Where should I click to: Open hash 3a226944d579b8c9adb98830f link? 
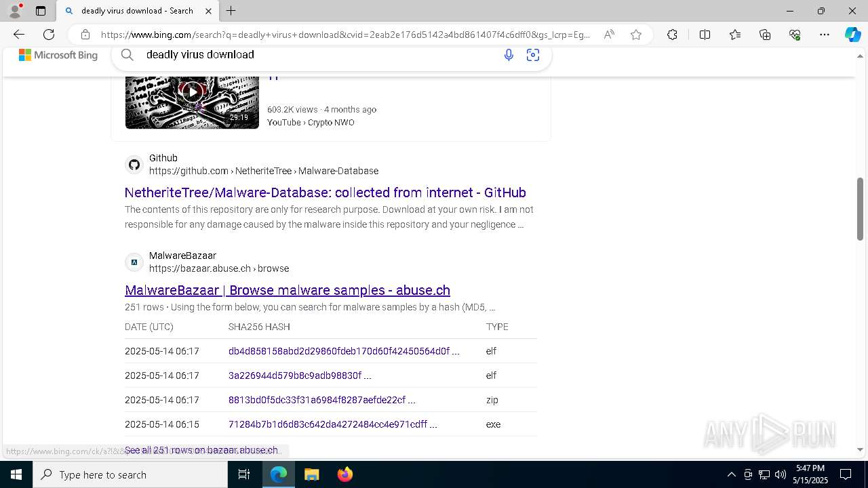(x=300, y=375)
